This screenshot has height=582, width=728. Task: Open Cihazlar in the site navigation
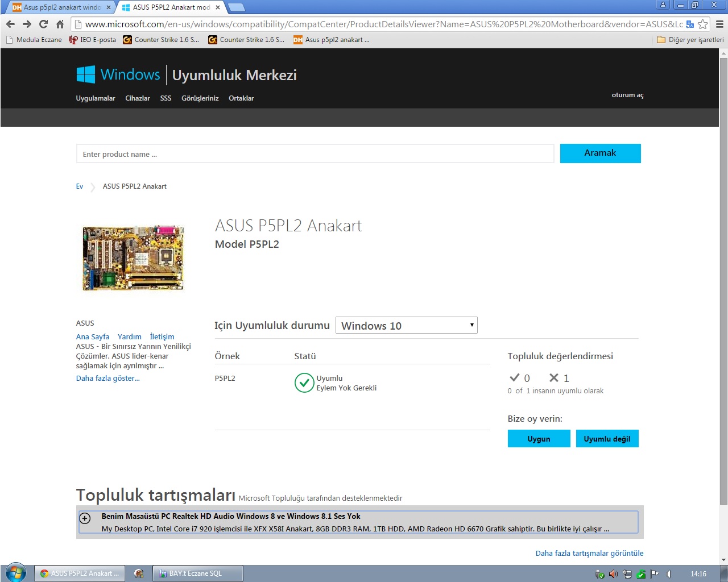(138, 98)
